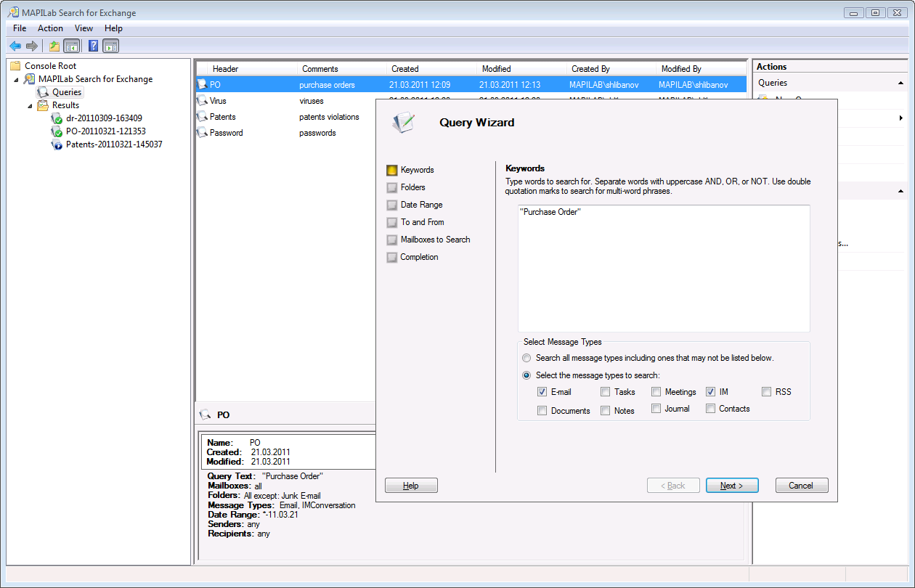The width and height of the screenshot is (915, 588).
Task: Toggle Show/Hide Console Tree toolbar icon
Action: pos(71,46)
